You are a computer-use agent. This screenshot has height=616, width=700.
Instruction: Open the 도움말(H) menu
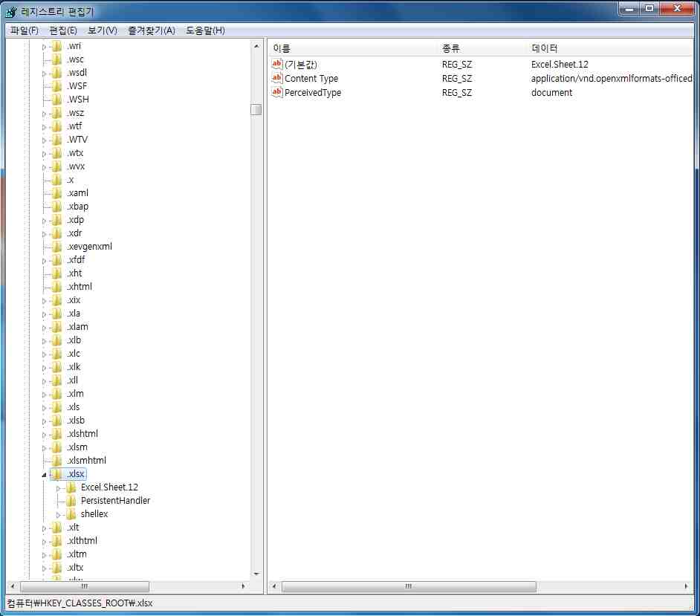point(205,30)
